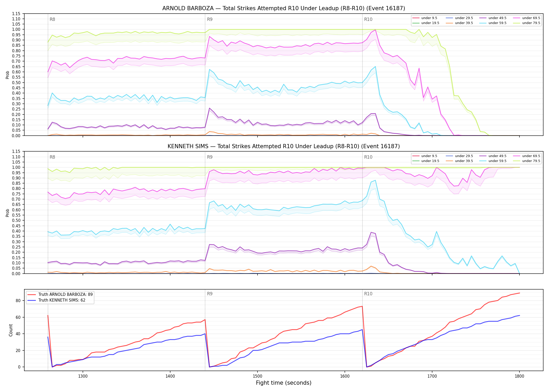Image resolution: width=549 pixels, height=392 pixels.
Task: Click the R9 round label in Sims chart
Action: pos(210,157)
